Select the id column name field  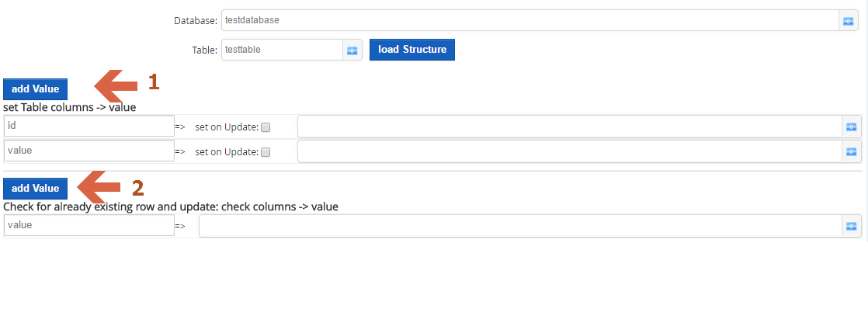coord(89,127)
